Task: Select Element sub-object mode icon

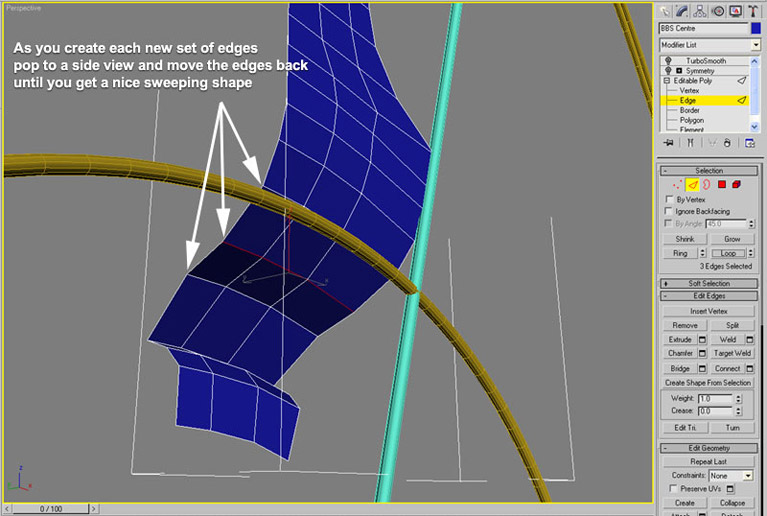Action: 735,184
